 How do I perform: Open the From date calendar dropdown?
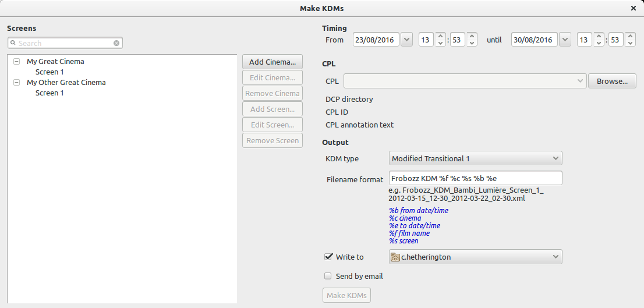click(x=406, y=40)
